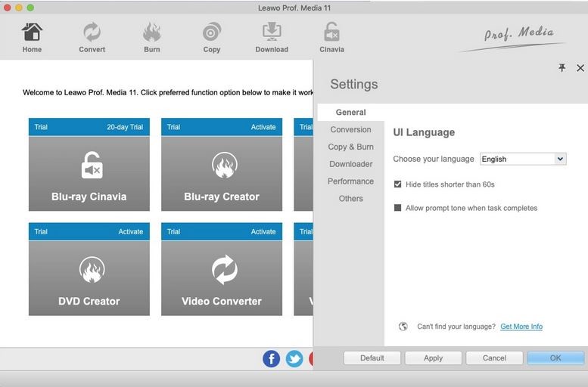Open the Cinavia toolbar module
Screen dimensions: 588x387
pyautogui.click(x=331, y=38)
